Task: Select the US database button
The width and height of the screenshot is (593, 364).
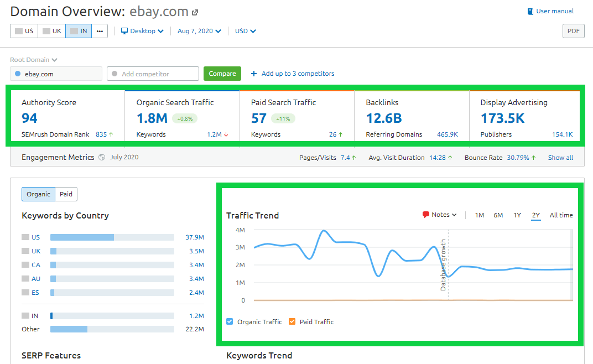Action: click(x=24, y=31)
